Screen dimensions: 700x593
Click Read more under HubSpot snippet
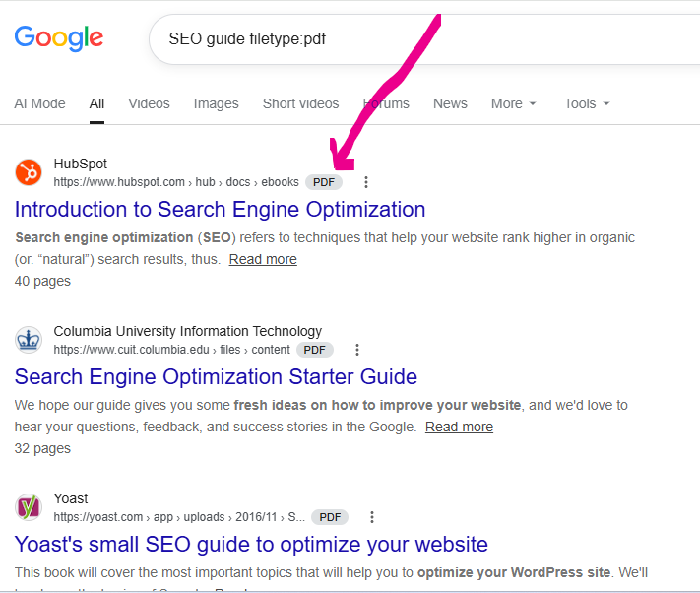(x=263, y=259)
